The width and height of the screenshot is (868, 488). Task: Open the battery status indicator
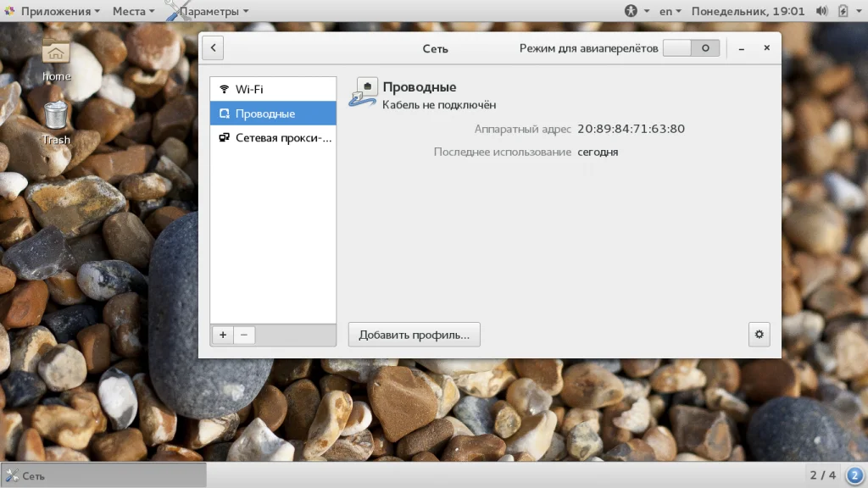(x=843, y=11)
